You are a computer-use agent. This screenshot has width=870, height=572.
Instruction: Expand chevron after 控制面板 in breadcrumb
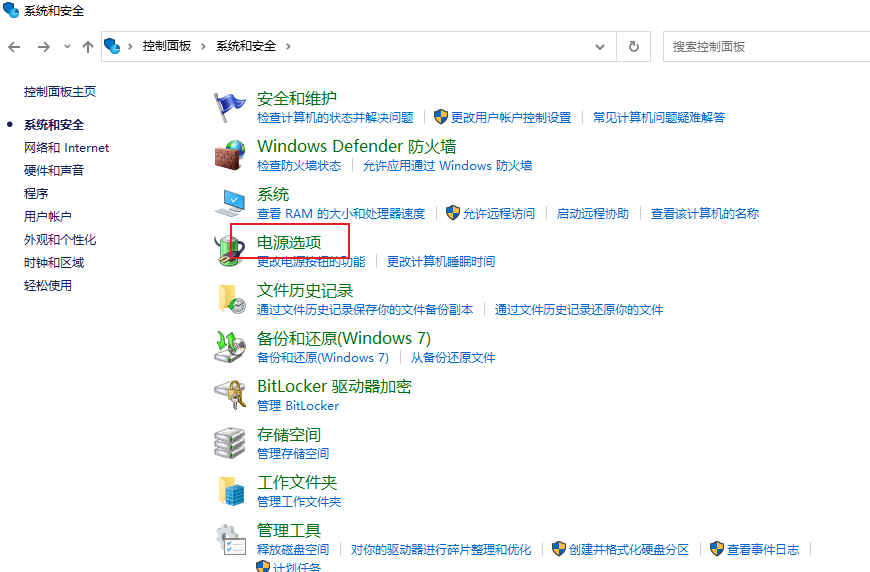(203, 47)
